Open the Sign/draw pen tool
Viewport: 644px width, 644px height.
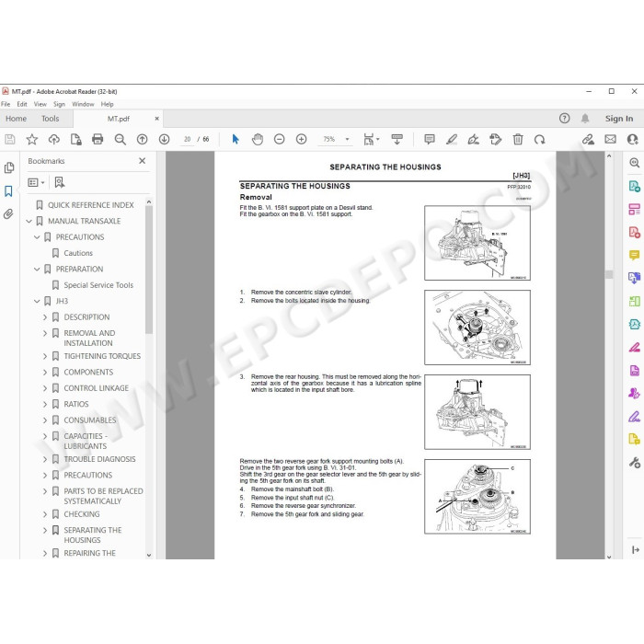pyautogui.click(x=474, y=139)
